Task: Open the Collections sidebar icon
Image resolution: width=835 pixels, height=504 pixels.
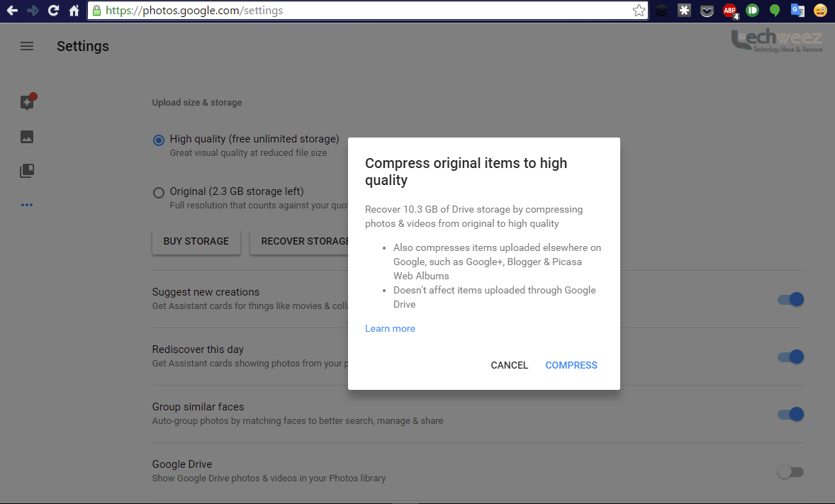Action: click(27, 171)
